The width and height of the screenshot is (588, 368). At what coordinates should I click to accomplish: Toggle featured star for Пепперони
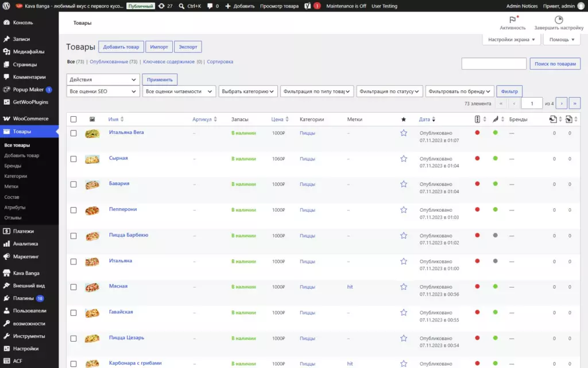(x=404, y=210)
